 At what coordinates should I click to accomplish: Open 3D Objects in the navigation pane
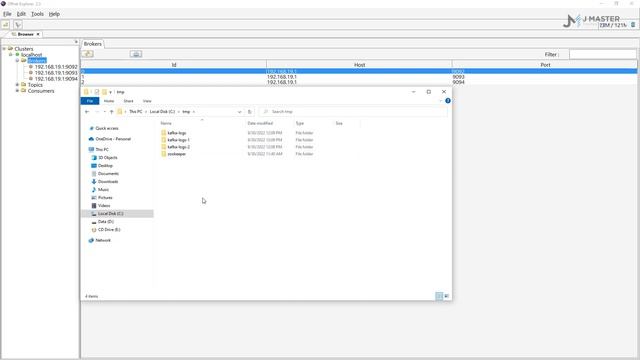pyautogui.click(x=107, y=158)
